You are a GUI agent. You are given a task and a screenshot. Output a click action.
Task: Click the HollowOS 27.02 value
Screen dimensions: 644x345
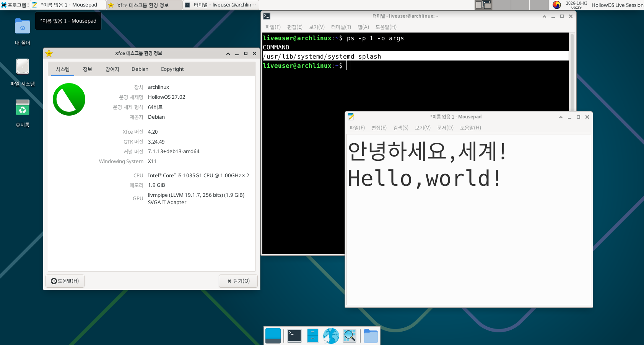click(166, 97)
